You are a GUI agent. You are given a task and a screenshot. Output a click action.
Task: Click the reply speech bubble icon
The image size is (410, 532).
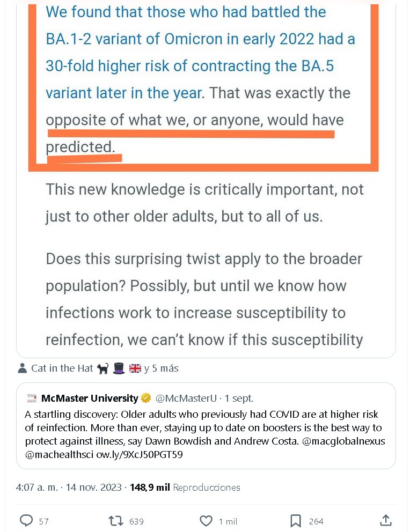tap(26, 520)
